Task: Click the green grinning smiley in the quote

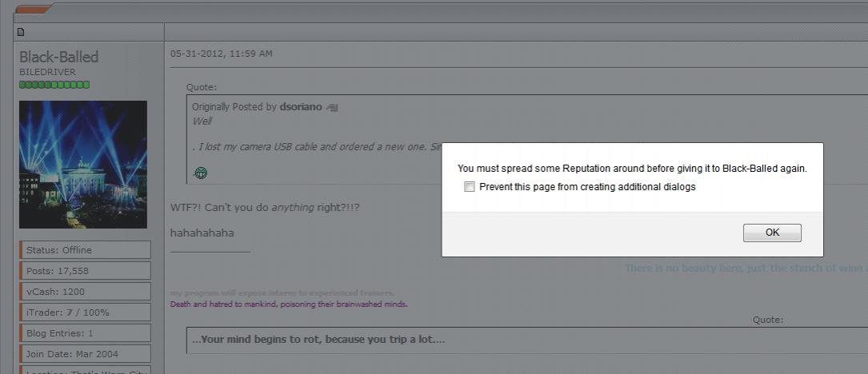Action: [x=201, y=173]
